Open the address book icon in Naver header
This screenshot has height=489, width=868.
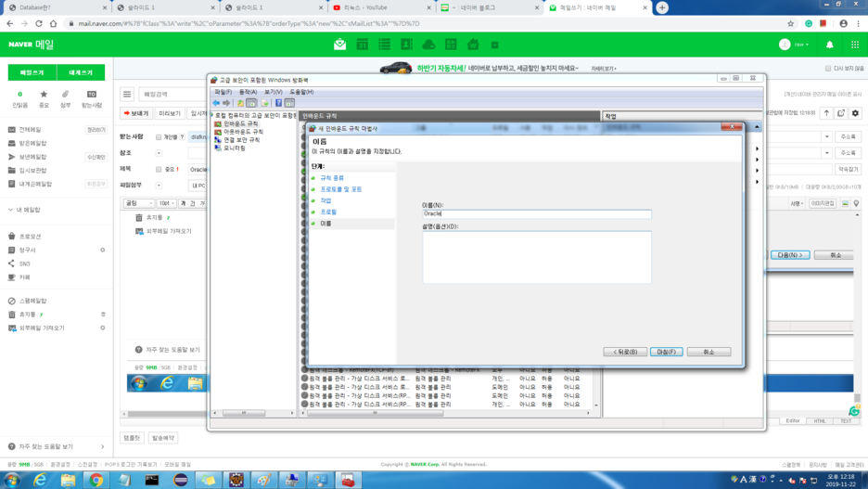coord(406,45)
